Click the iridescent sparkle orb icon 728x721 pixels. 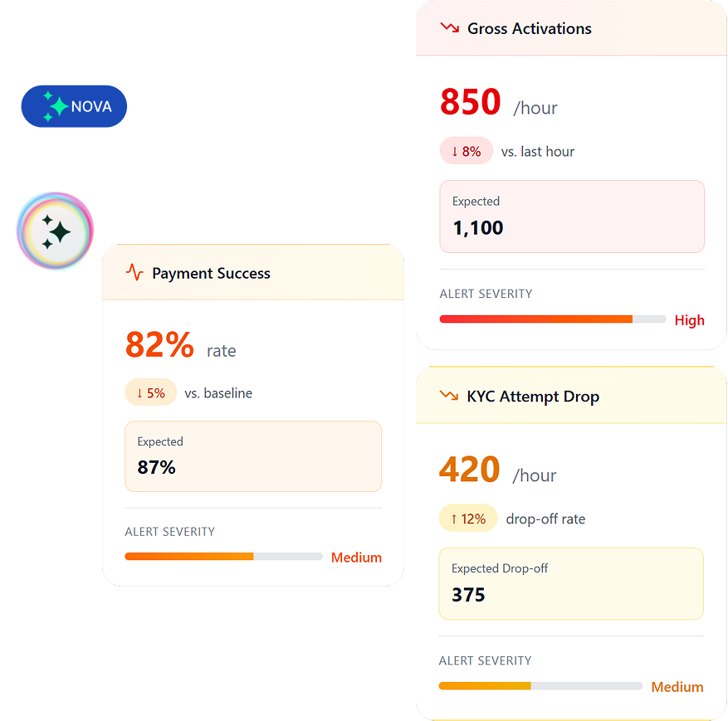(x=55, y=231)
